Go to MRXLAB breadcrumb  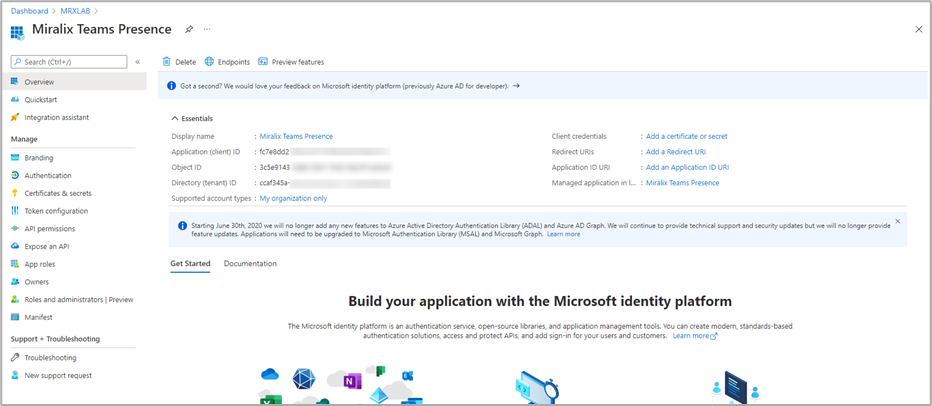74,10
